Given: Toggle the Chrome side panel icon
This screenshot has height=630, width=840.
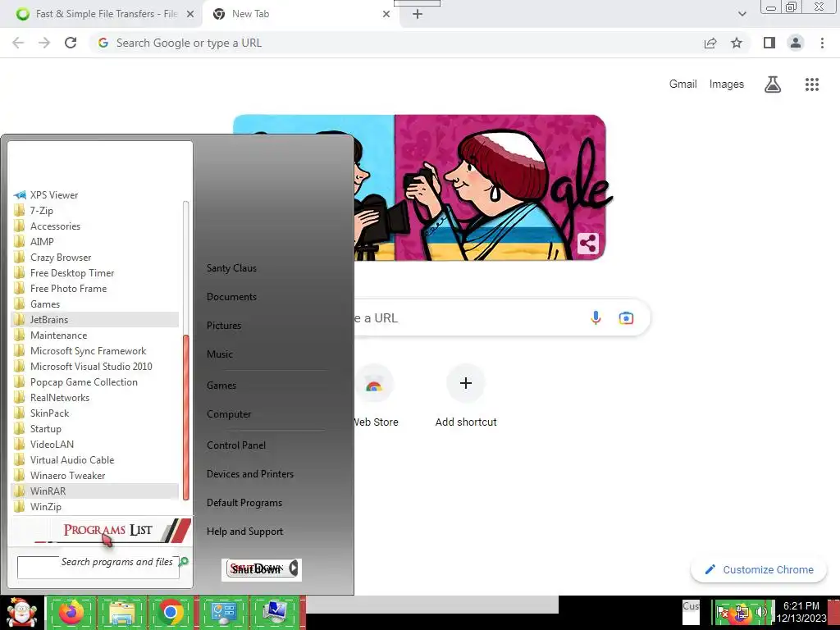Looking at the screenshot, I should [769, 43].
